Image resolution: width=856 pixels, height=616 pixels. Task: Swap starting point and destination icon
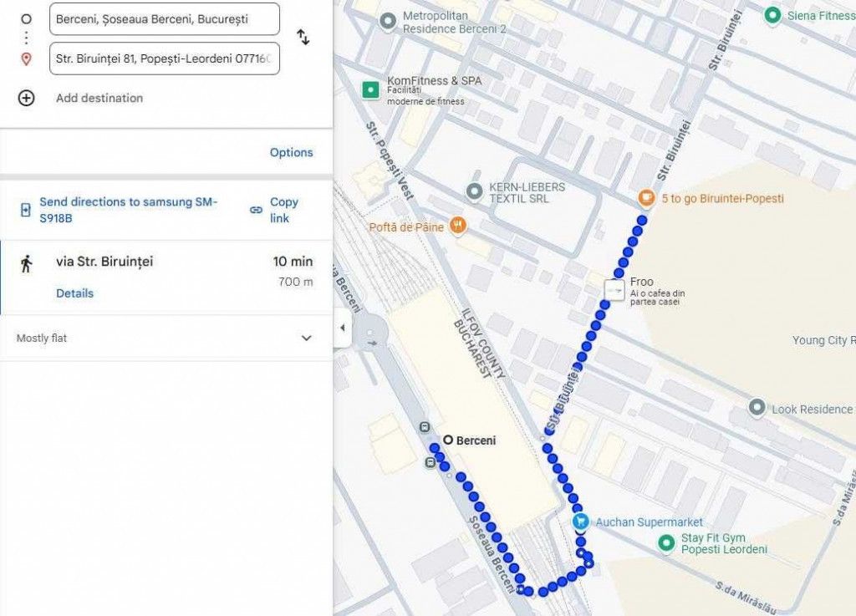[303, 37]
